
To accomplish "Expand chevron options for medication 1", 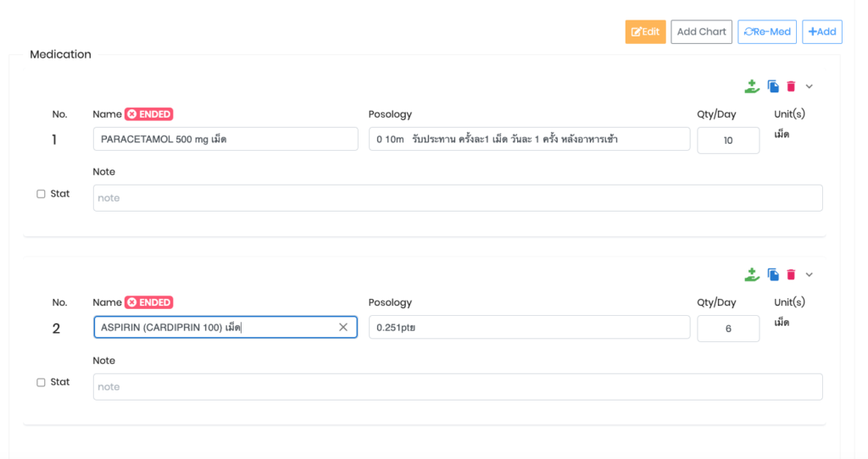I will [x=809, y=86].
